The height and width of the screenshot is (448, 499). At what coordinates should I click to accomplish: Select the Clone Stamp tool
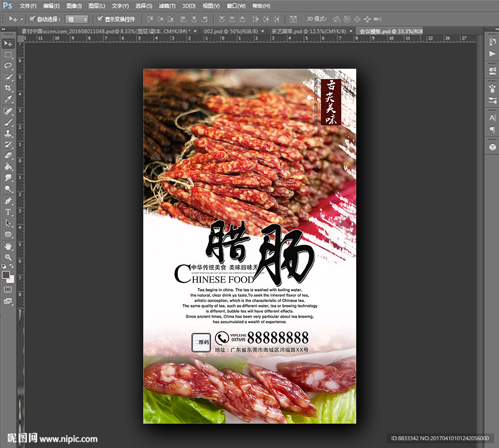pyautogui.click(x=8, y=134)
